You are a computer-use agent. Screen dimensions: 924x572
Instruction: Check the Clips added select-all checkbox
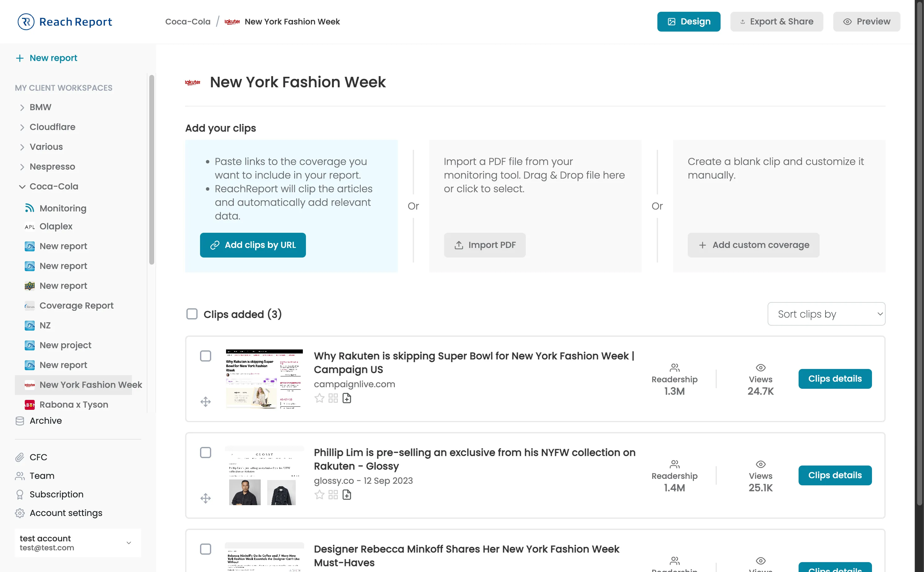click(192, 314)
